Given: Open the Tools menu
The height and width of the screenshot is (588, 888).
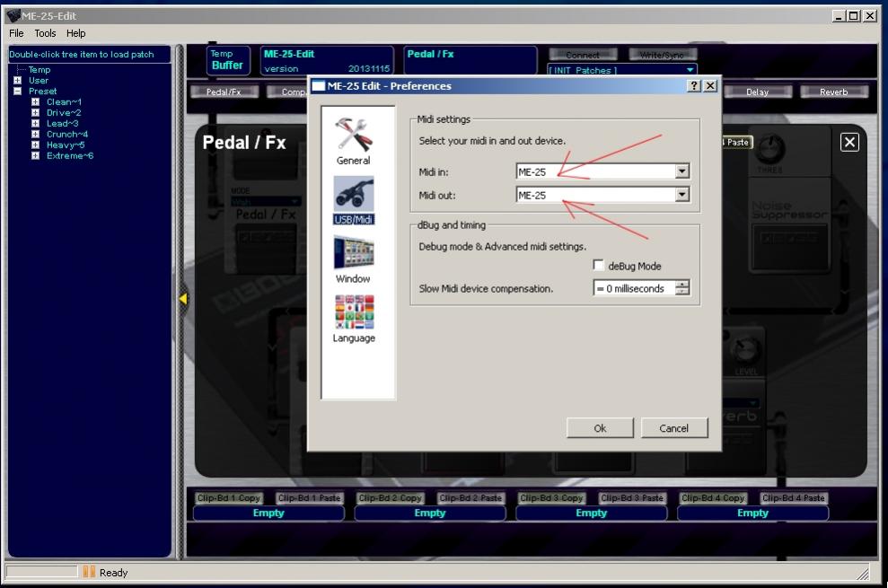Looking at the screenshot, I should (45, 33).
